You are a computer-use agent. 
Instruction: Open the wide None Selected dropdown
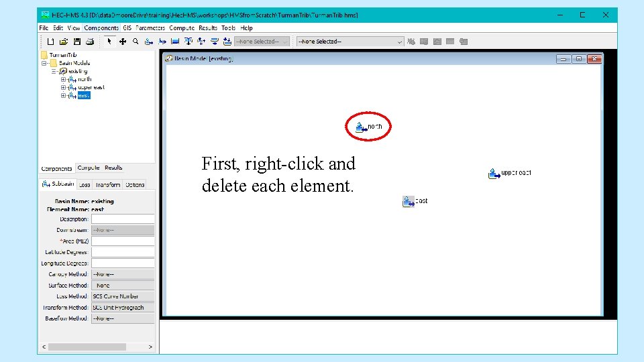pos(350,42)
